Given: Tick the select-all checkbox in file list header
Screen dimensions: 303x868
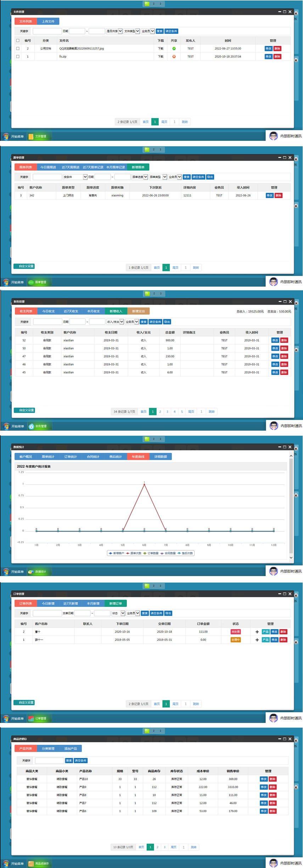Looking at the screenshot, I should click(x=18, y=41).
